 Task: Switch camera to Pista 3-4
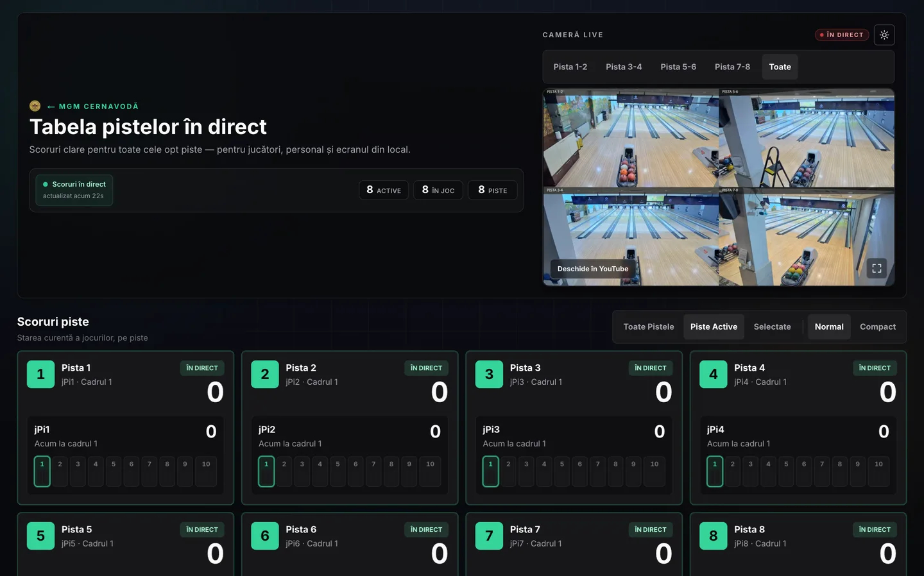point(624,67)
